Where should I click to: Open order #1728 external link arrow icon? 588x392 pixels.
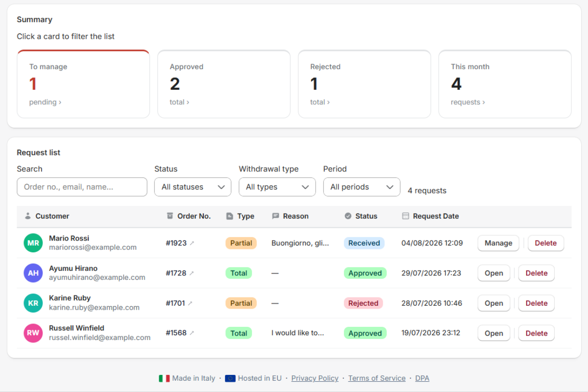click(x=192, y=273)
